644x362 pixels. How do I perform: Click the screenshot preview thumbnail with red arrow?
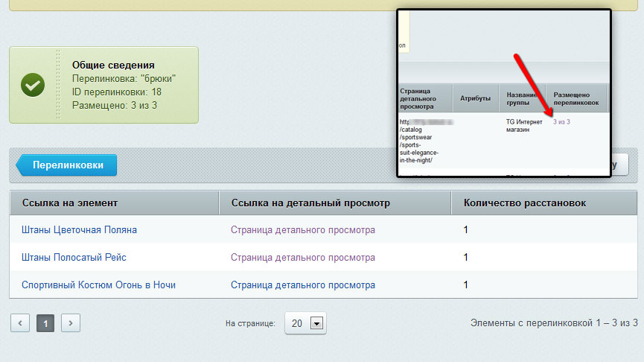pos(503,93)
